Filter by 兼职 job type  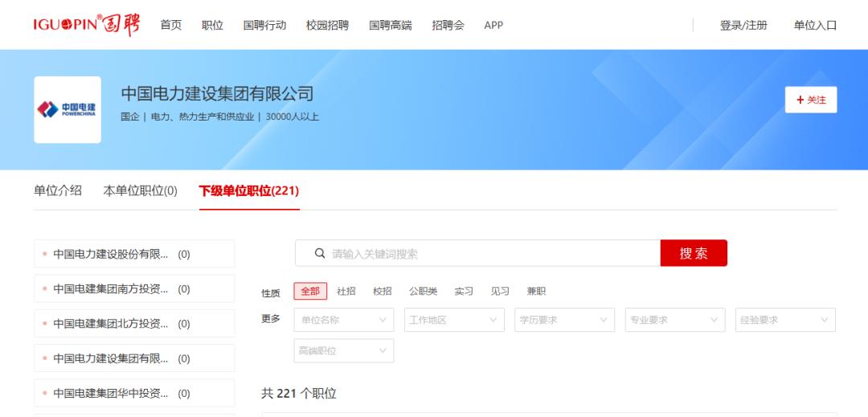(x=536, y=291)
